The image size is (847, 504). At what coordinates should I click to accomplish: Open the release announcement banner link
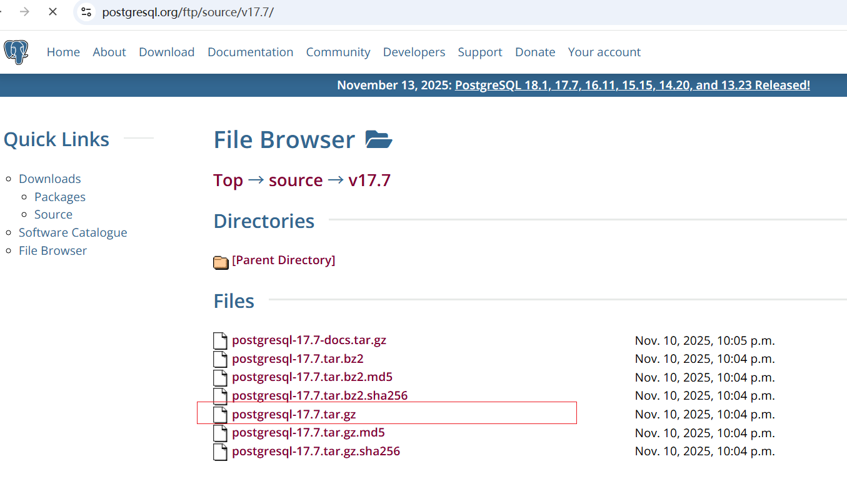(633, 85)
